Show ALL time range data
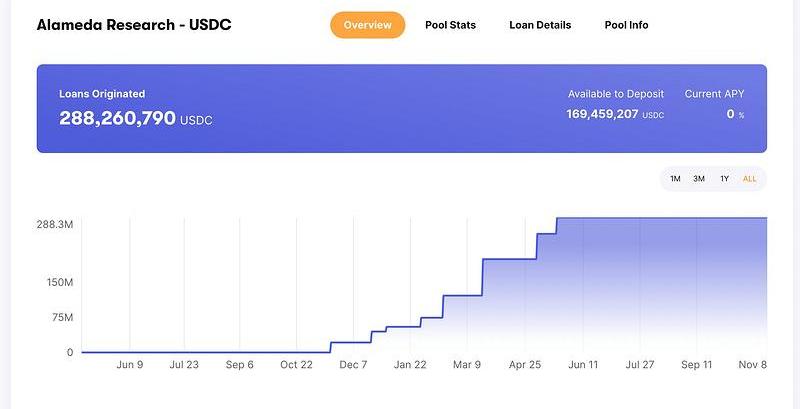Screen dimensions: 800x409 (x=749, y=179)
